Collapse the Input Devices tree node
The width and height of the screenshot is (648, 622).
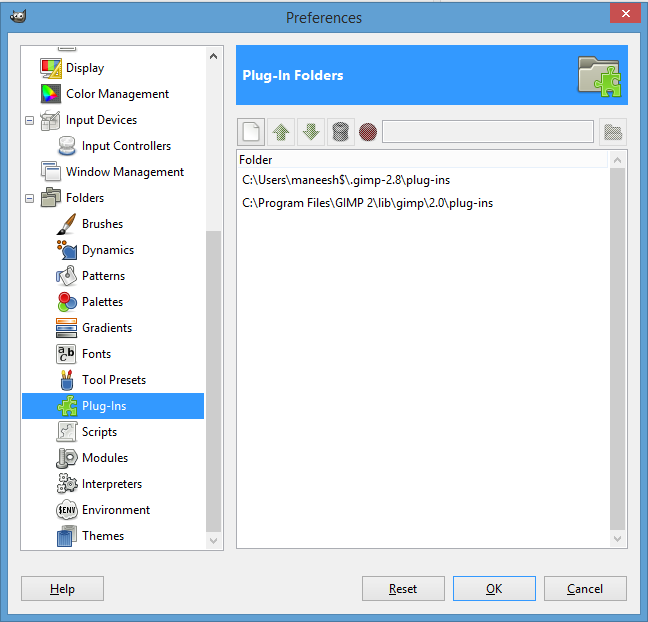tap(29, 120)
